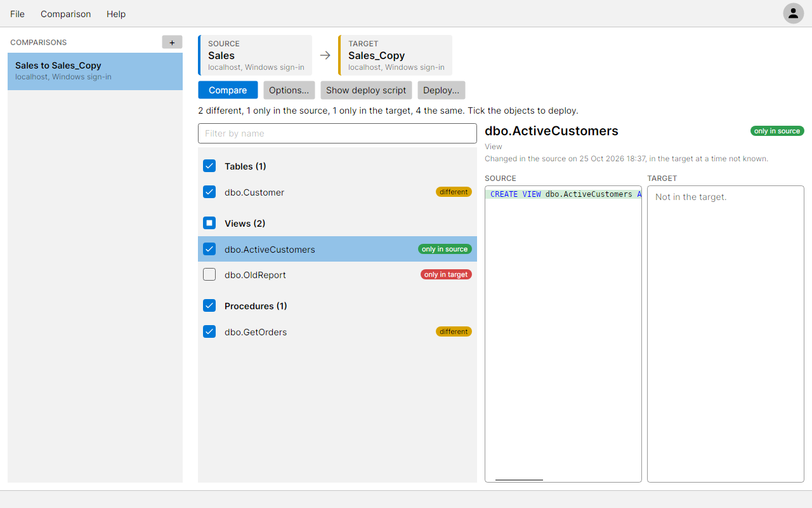Click the Deploy... button
812x508 pixels.
tap(442, 90)
